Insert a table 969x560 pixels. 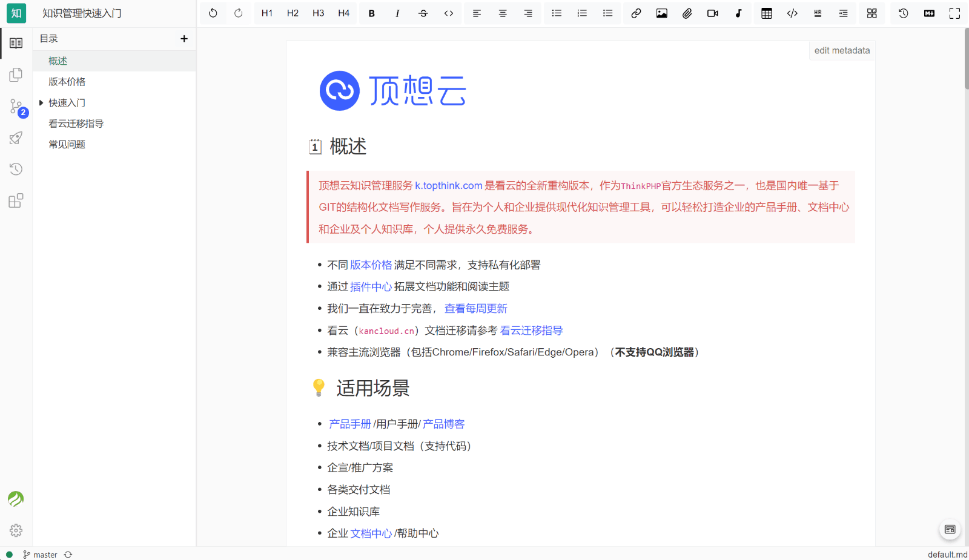tap(767, 13)
